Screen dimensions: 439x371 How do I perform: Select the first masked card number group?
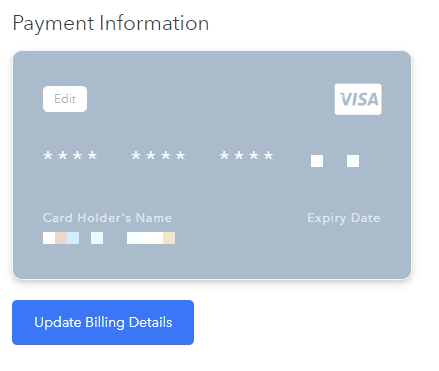tap(70, 155)
